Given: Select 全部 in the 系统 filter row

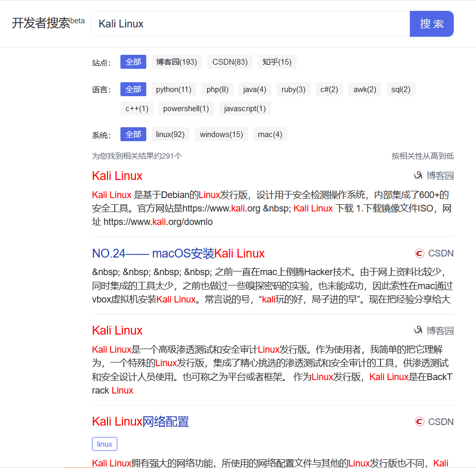Looking at the screenshot, I should (133, 134).
